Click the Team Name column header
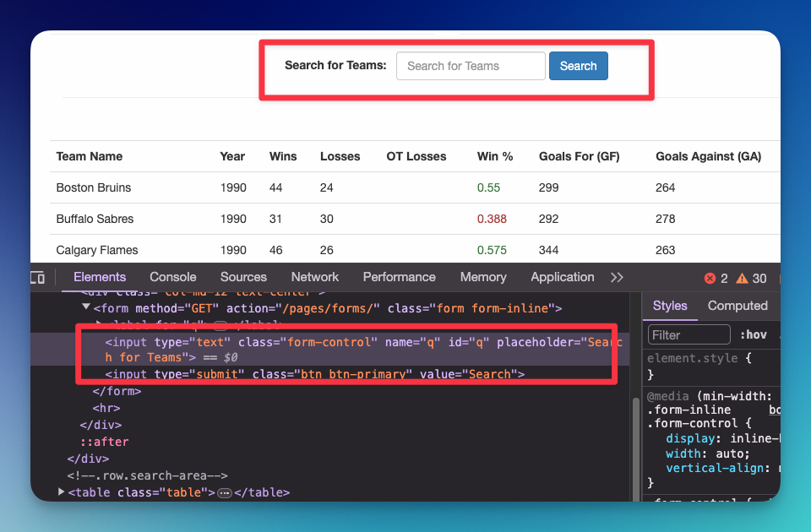The width and height of the screenshot is (811, 532). pyautogui.click(x=90, y=157)
